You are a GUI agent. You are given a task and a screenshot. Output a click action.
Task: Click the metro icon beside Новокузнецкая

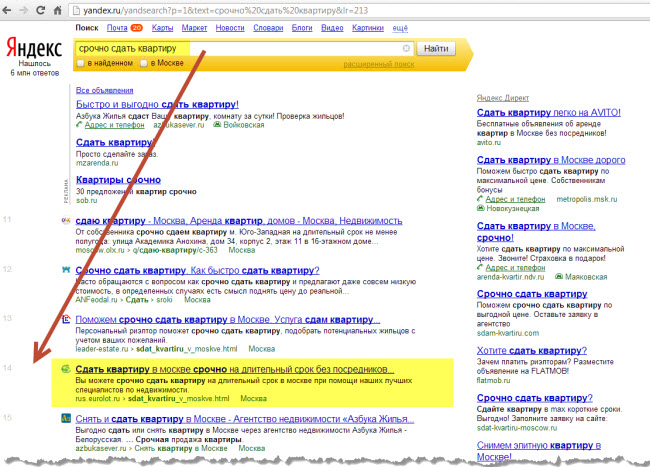tap(481, 208)
